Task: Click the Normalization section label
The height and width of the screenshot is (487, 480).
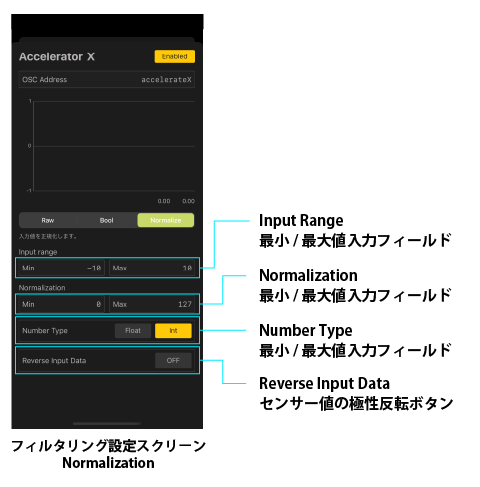Action: pos(42,288)
